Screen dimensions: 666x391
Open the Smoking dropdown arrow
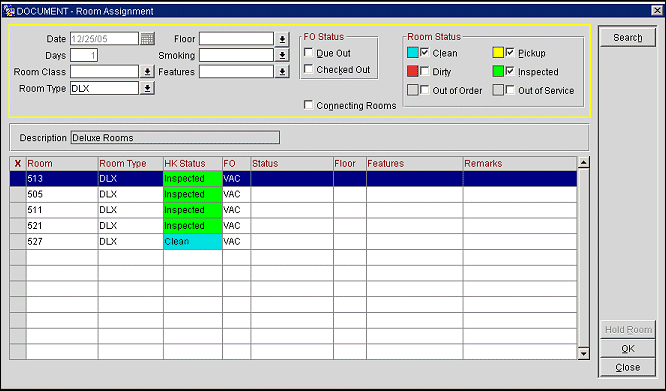pyautogui.click(x=282, y=55)
